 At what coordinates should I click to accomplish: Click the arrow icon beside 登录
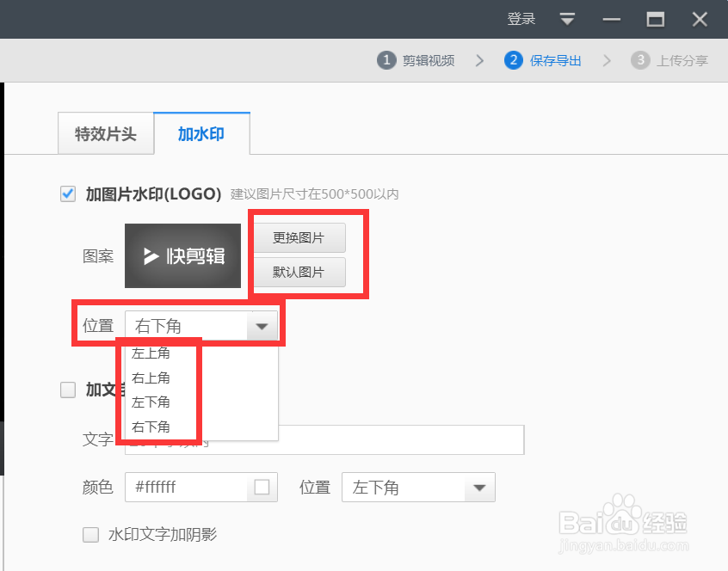566,18
